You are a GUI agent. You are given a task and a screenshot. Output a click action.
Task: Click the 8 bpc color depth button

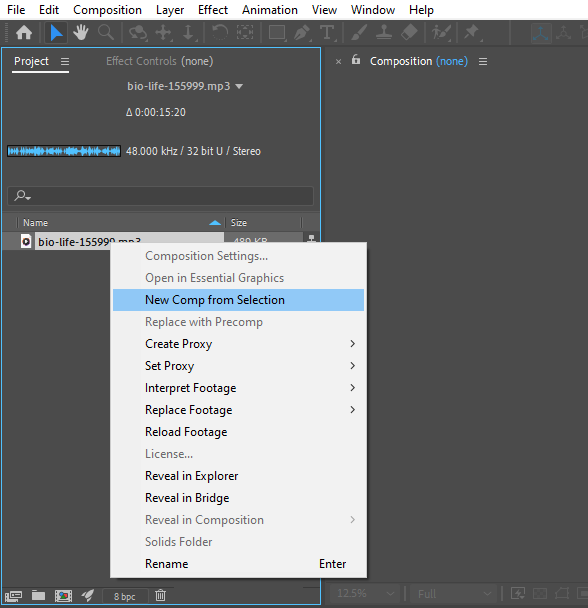(125, 596)
